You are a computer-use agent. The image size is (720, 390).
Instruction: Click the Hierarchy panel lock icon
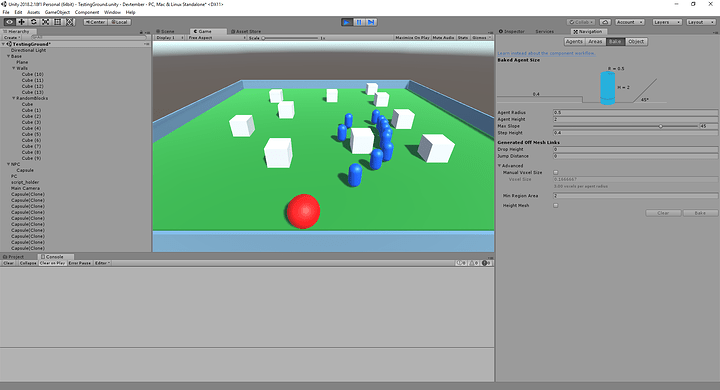[141, 32]
